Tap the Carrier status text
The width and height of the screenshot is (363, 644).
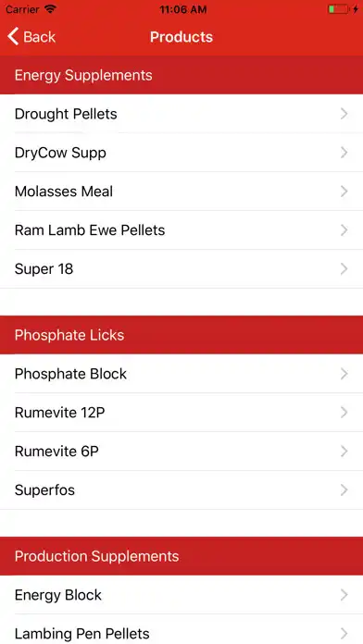click(23, 9)
